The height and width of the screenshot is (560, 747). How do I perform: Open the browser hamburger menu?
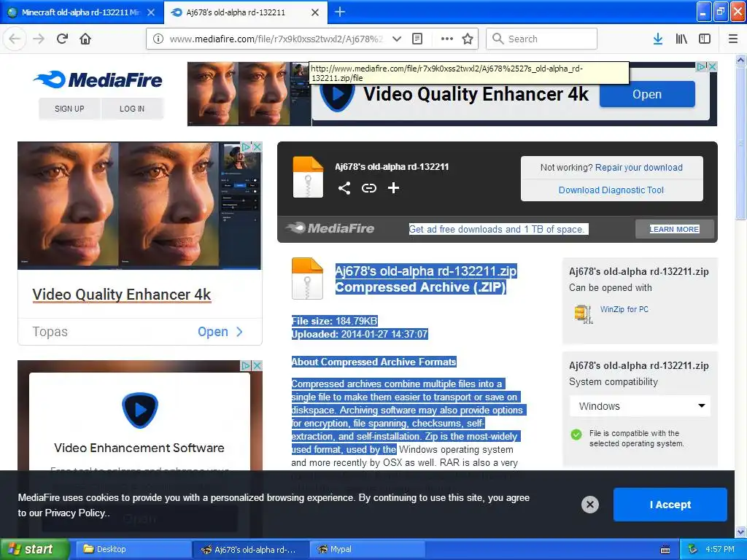click(732, 39)
